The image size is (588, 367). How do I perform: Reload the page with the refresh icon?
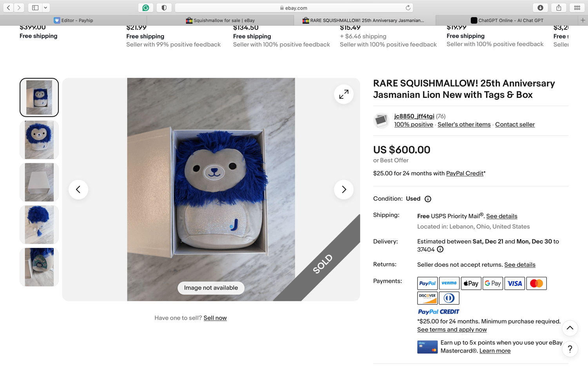[x=408, y=8]
